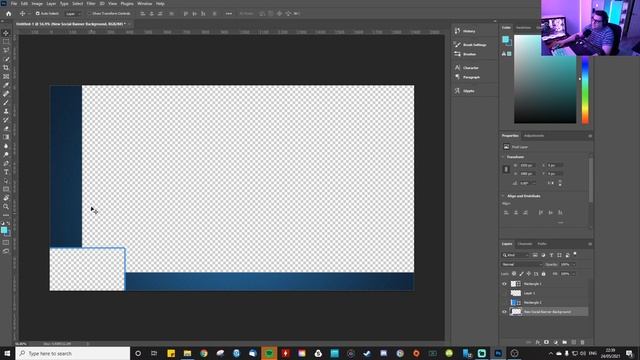This screenshot has height=360, width=640.
Task: Click the foreground color swatch in toolbar
Action: (4, 230)
